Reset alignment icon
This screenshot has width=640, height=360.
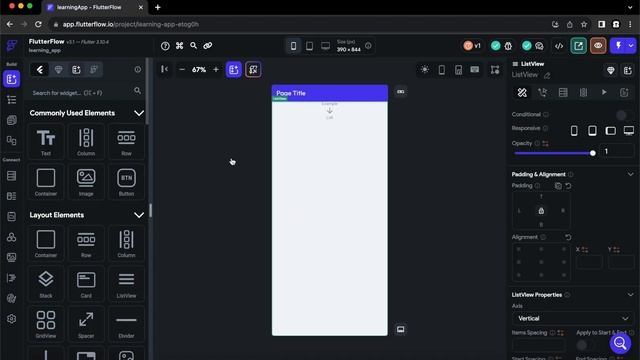coord(568,237)
